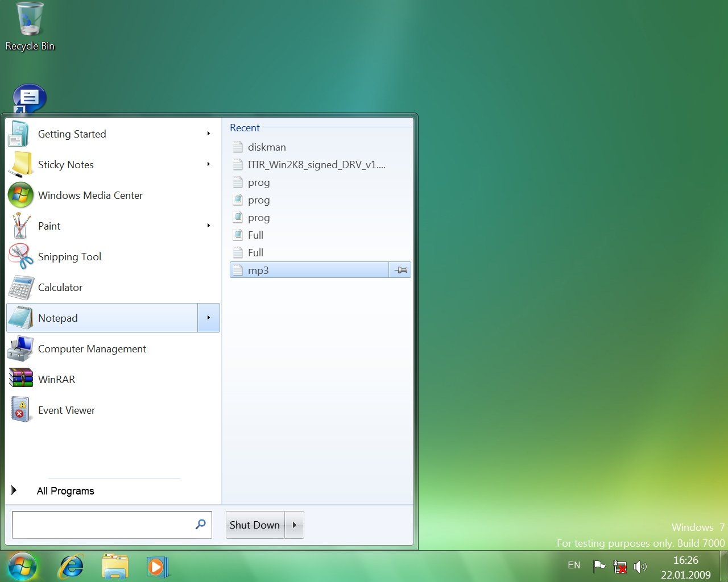Select Notepad menu entry
Image resolution: width=728 pixels, height=582 pixels.
102,318
